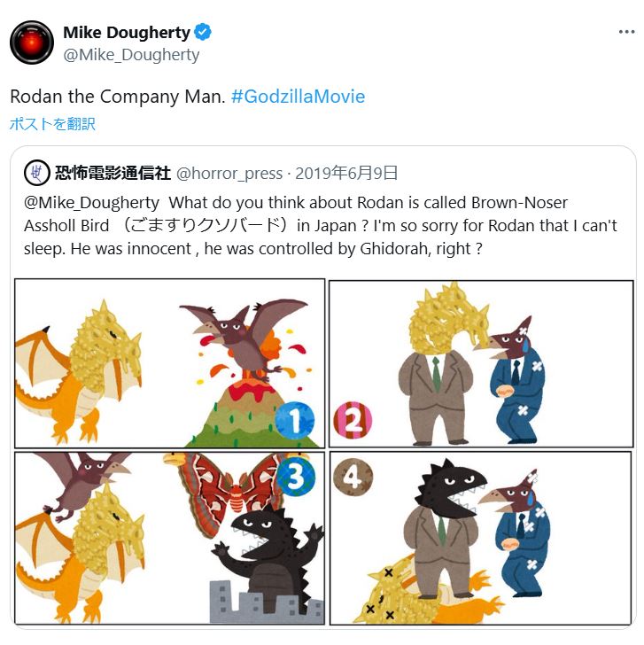
Task: Click the blue number 3 badge
Action: point(296,478)
